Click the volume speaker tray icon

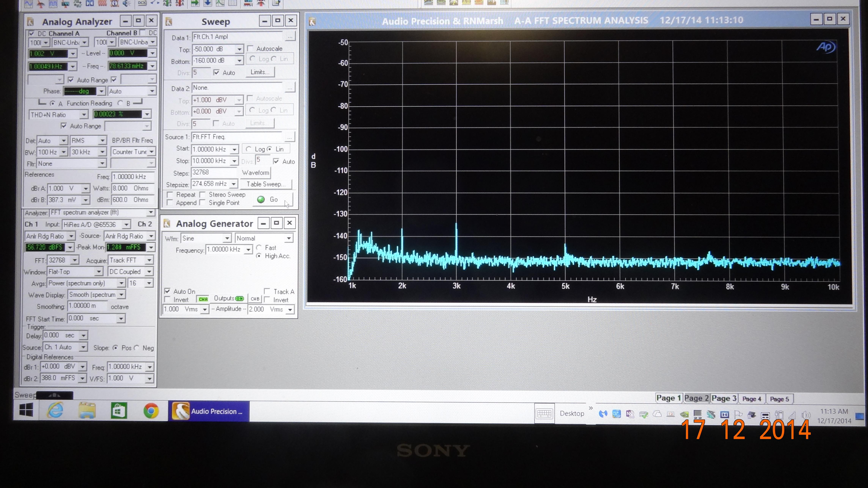pyautogui.click(x=806, y=416)
